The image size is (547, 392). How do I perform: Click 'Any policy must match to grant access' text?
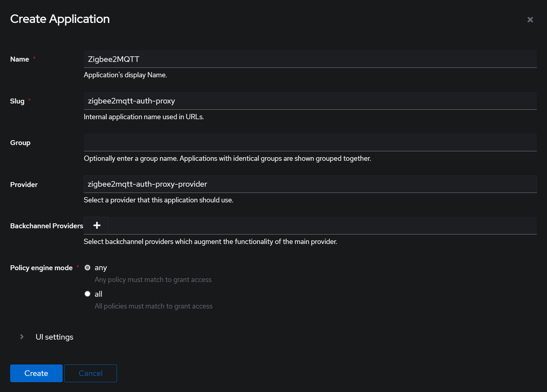coord(153,280)
